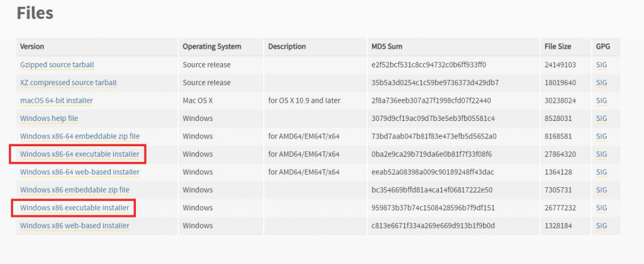Open Windows x86 web-based installer link
This screenshot has height=264, width=644.
pos(75,226)
